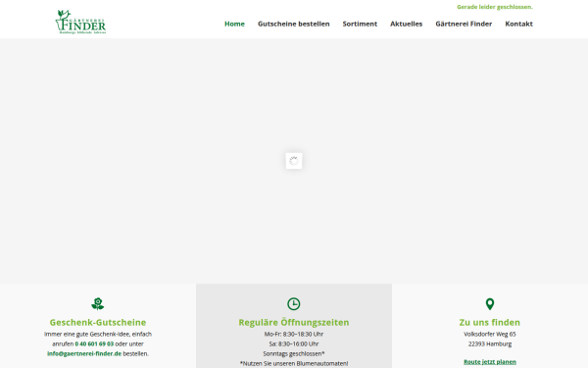Call phone number 0 40 601 69 03
This screenshot has height=368, width=588.
[94, 343]
